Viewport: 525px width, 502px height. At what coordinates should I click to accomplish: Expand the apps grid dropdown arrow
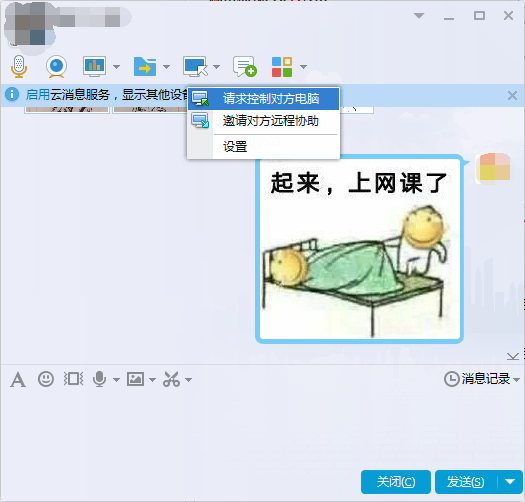[303, 67]
